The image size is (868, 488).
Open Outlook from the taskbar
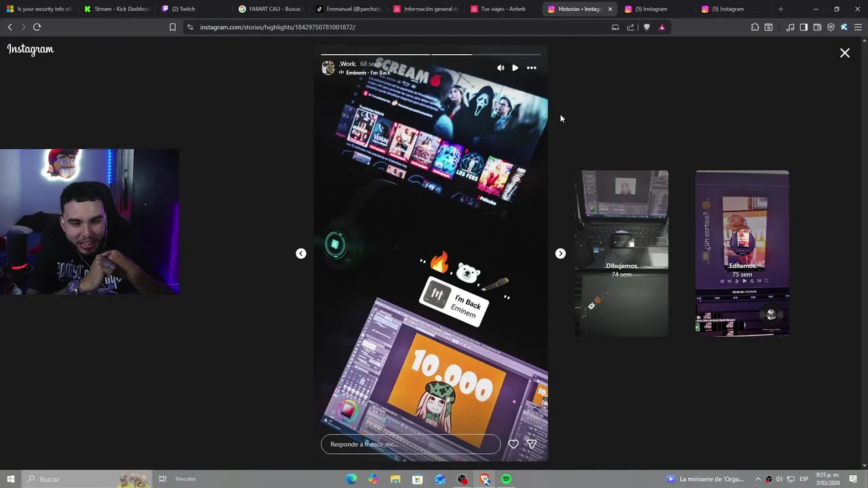click(x=440, y=479)
